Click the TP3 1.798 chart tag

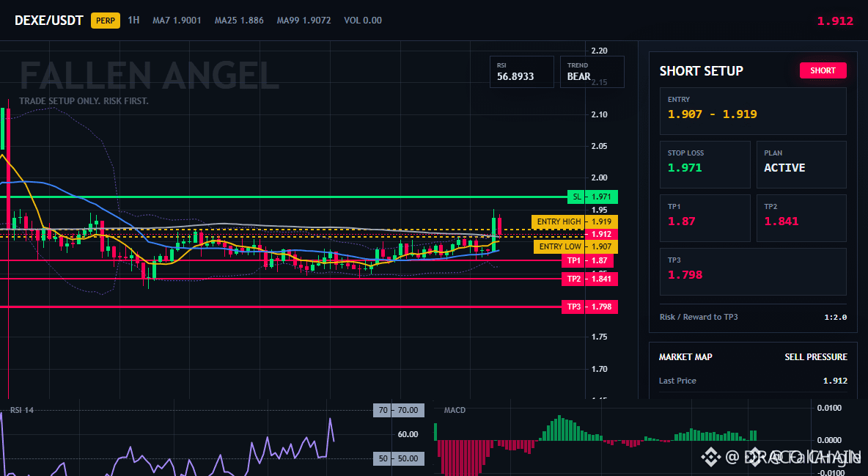[x=589, y=307]
